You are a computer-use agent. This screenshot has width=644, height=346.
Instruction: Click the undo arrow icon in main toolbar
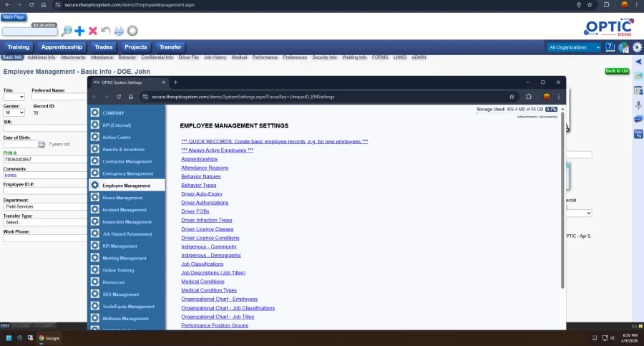tap(106, 31)
